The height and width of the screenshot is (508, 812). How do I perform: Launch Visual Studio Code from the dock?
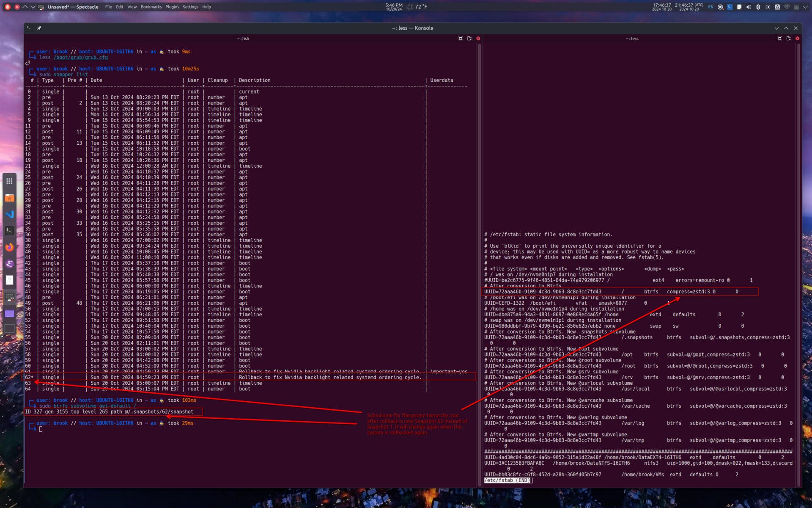coord(9,214)
